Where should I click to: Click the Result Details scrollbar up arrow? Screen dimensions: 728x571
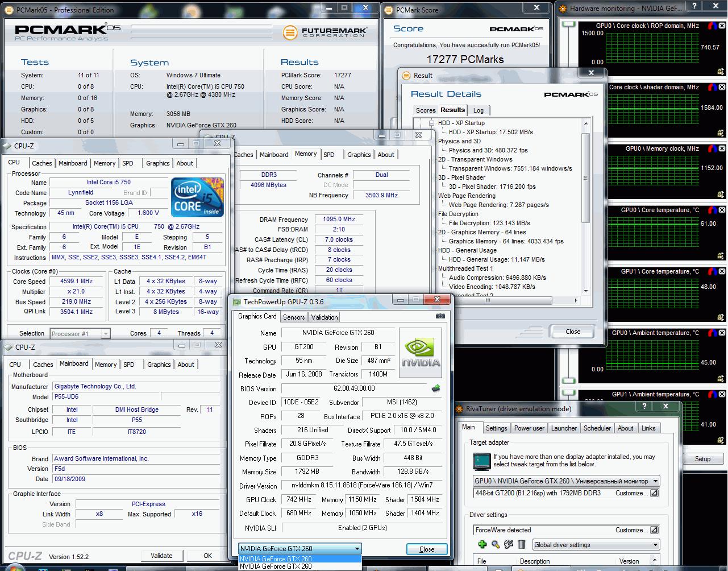pos(586,123)
